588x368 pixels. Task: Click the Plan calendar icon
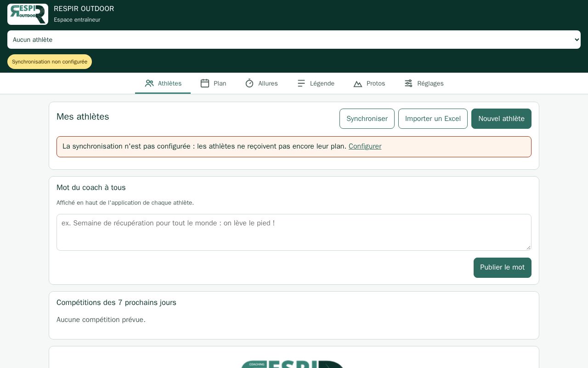[205, 83]
